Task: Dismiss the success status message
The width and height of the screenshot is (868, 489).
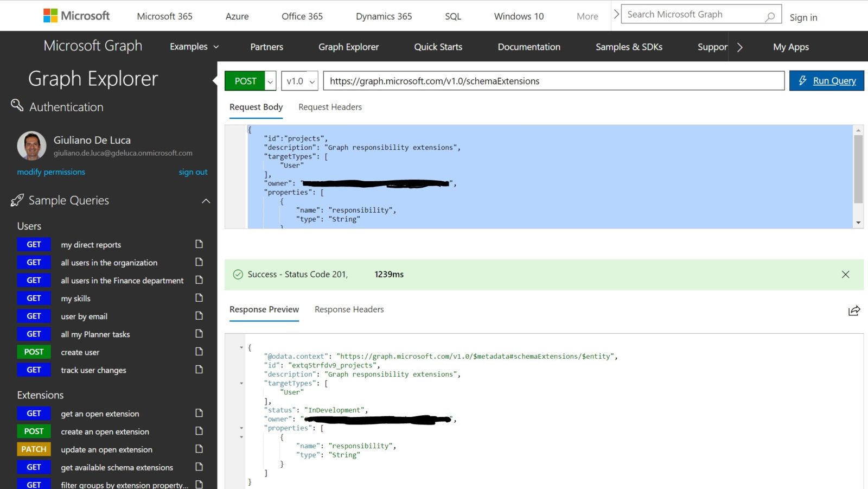Action: 845,275
